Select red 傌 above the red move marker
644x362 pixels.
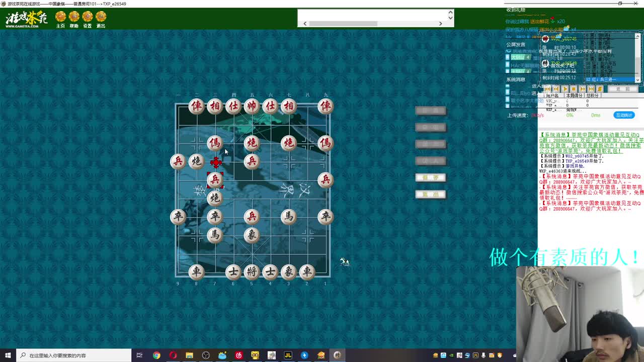click(215, 143)
